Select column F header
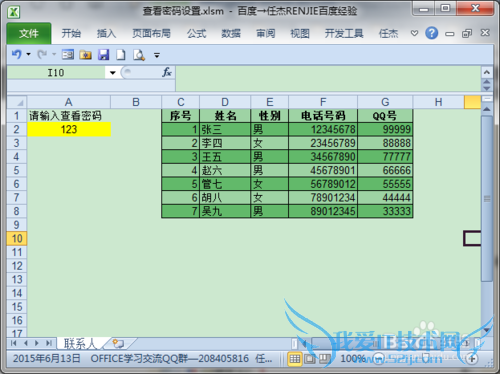This screenshot has height=374, width=500. (x=323, y=102)
